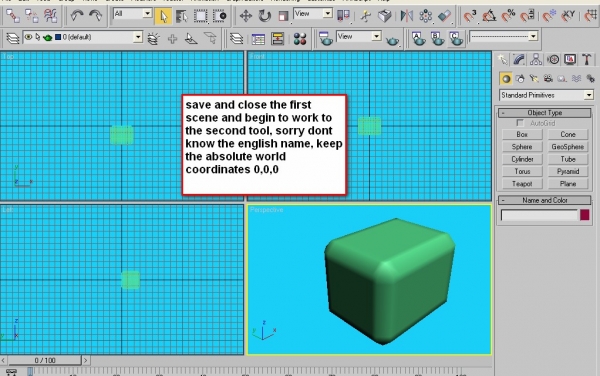Select the Space Warps category button
Image resolution: width=600 pixels, height=376 pixels.
[576, 79]
